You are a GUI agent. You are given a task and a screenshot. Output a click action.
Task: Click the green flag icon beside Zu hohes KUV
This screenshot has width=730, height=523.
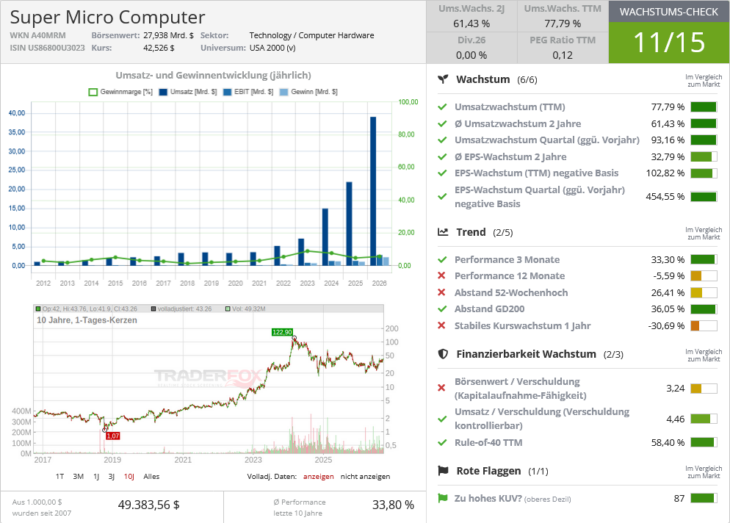pos(442,498)
